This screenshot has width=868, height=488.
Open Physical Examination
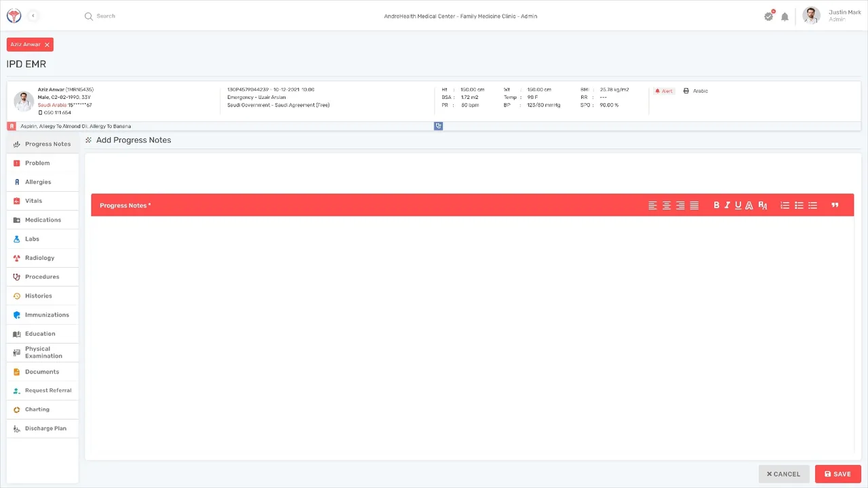point(42,352)
